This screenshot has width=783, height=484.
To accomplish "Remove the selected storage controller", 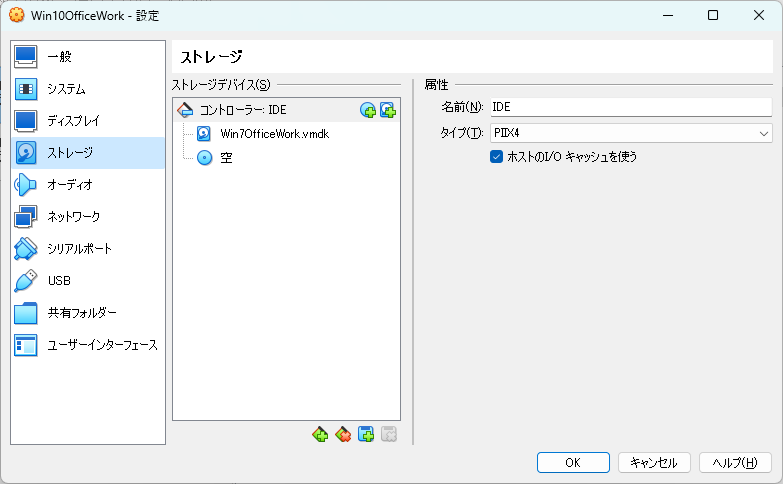I will click(x=343, y=435).
